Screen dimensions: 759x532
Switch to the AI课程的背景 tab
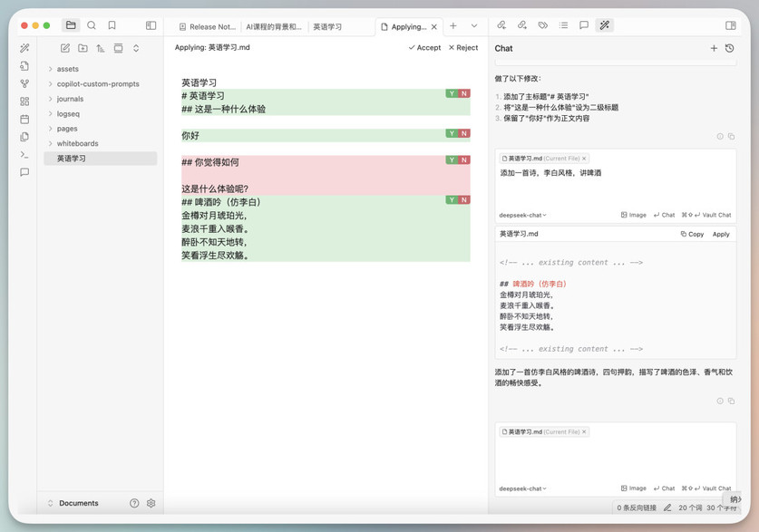273,27
